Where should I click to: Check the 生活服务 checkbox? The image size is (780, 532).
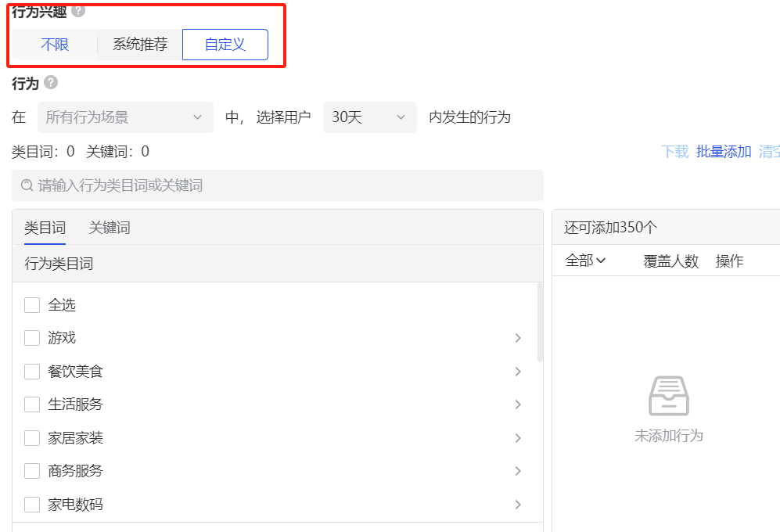pyautogui.click(x=32, y=404)
